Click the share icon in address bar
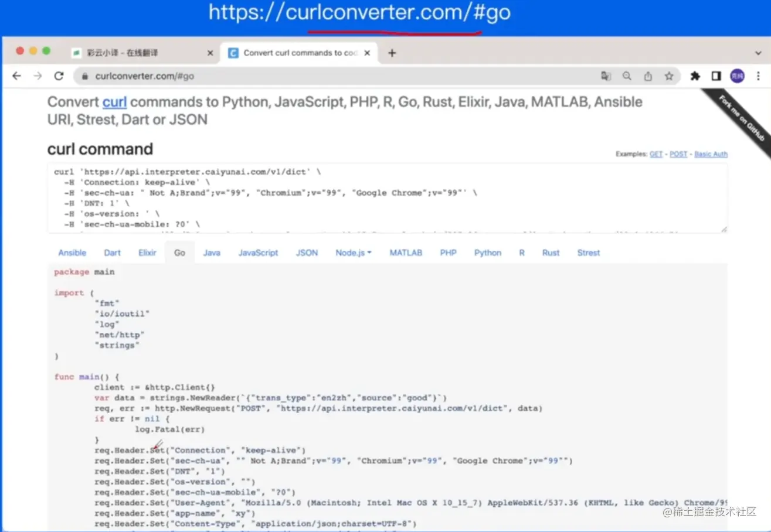Viewport: 771px width, 532px height. tap(648, 76)
